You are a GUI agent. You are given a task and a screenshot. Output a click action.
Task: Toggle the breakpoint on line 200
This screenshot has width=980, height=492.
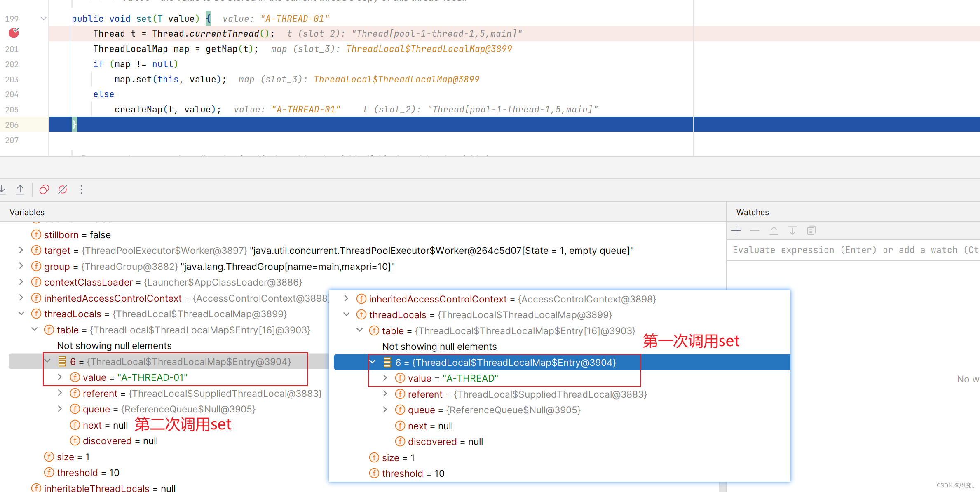click(x=14, y=33)
